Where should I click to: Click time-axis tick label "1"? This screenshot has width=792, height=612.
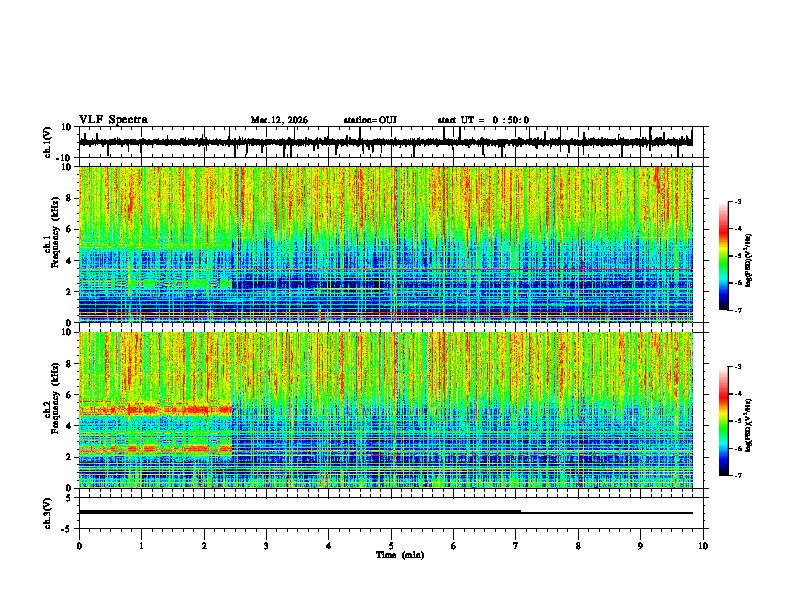(x=142, y=546)
